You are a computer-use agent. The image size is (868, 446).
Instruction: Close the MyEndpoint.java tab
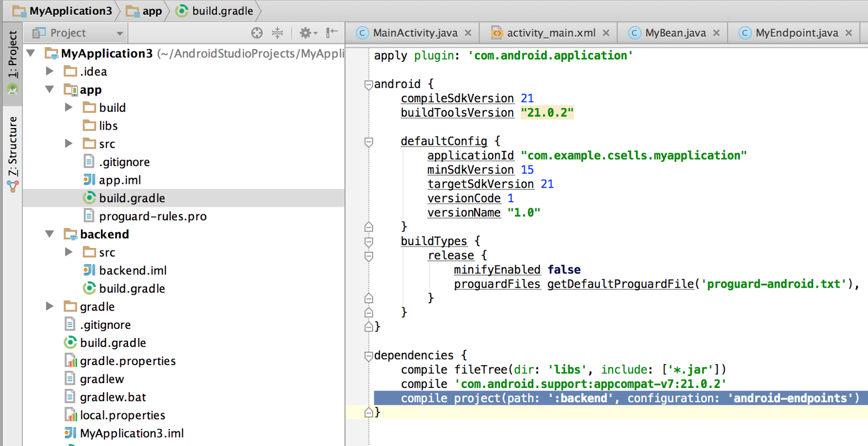tap(848, 33)
